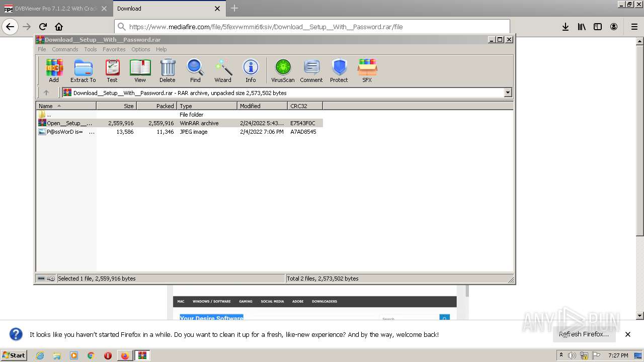Viewport: 644px width, 362px height.
Task: Open the Find magnifier tool
Action: click(195, 70)
